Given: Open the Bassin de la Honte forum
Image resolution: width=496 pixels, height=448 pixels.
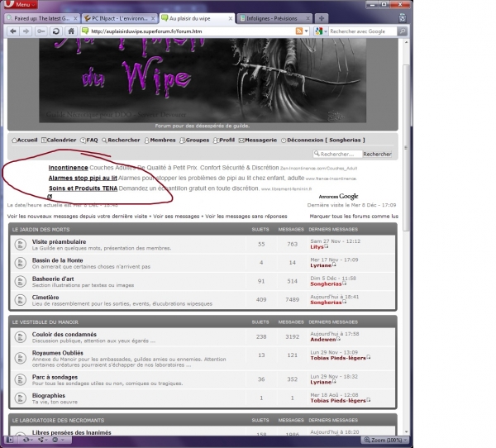Looking at the screenshot, I should click(57, 260).
